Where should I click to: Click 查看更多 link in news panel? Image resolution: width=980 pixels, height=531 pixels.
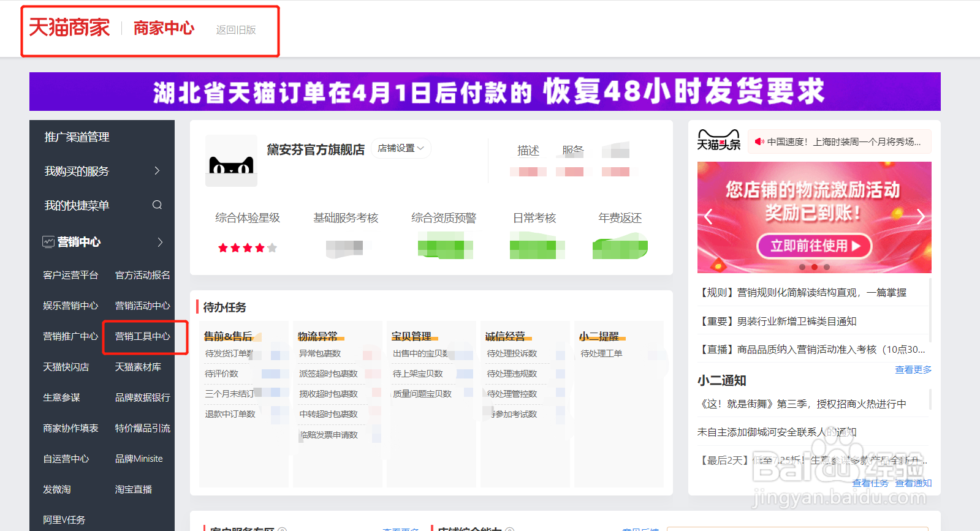[x=913, y=369]
